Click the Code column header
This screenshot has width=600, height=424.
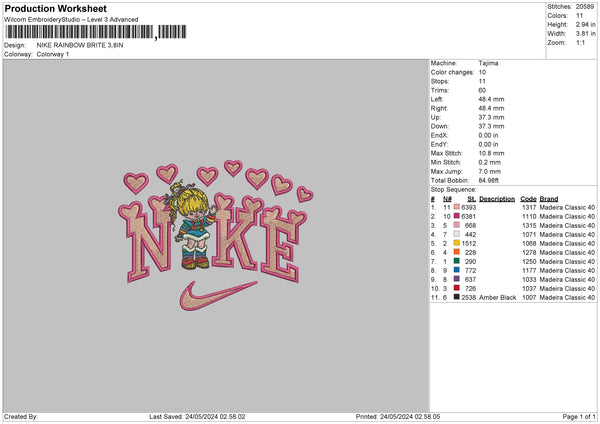528,199
